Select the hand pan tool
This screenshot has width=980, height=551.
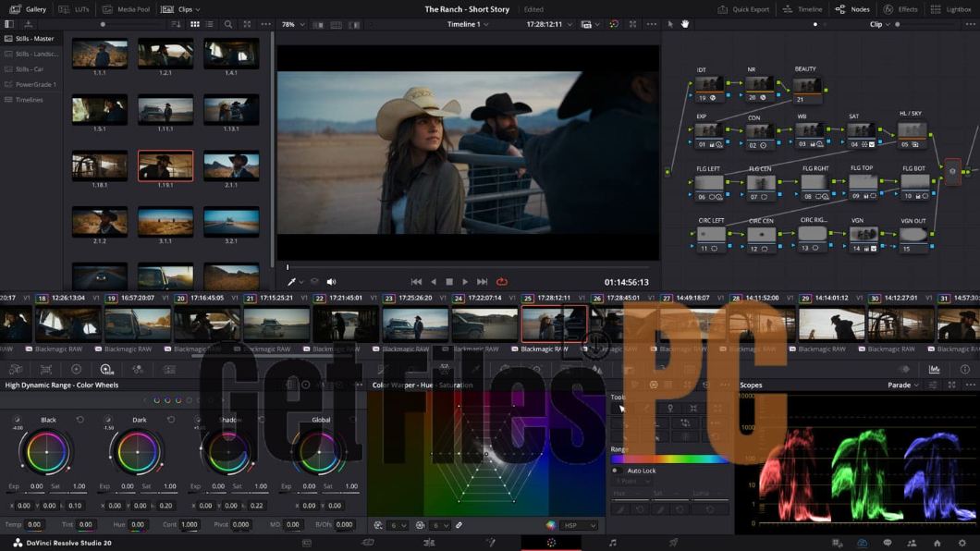[685, 24]
